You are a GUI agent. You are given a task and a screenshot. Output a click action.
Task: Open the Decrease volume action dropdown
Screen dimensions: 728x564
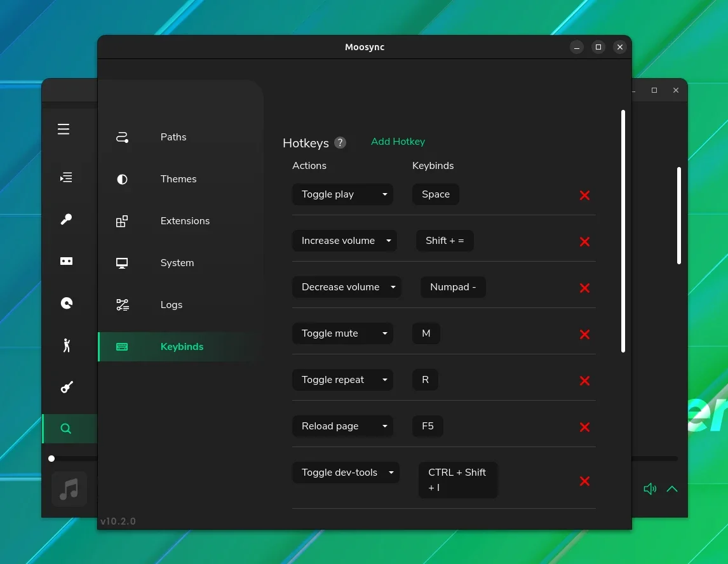[x=346, y=287]
